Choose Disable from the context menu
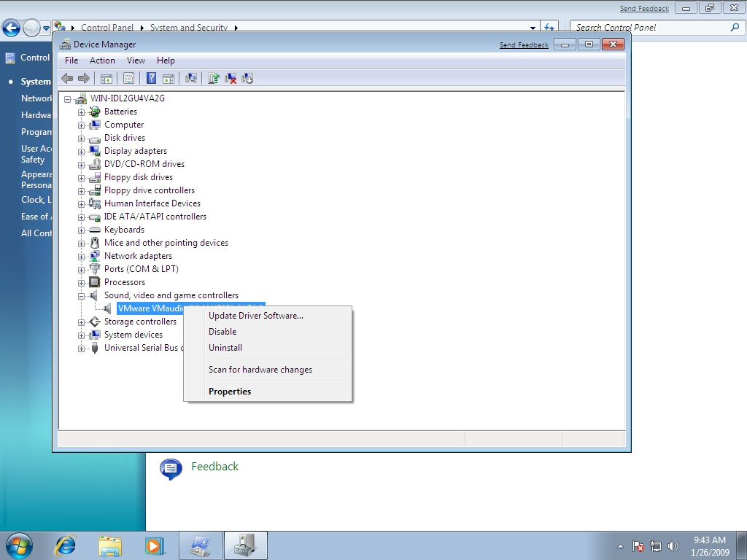Screen dimensions: 747x560 coord(268,332)
